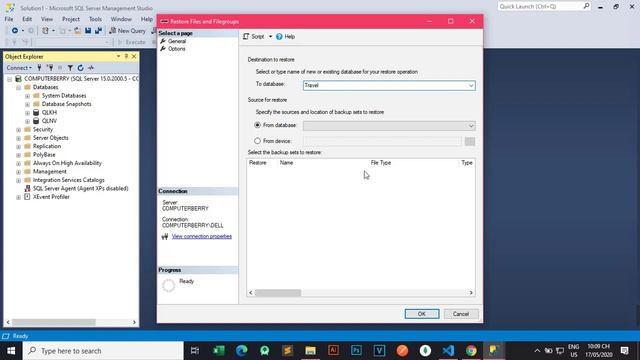Open Task View on the taskbar
Viewport: 640px width, 360px height.
pos(195,351)
